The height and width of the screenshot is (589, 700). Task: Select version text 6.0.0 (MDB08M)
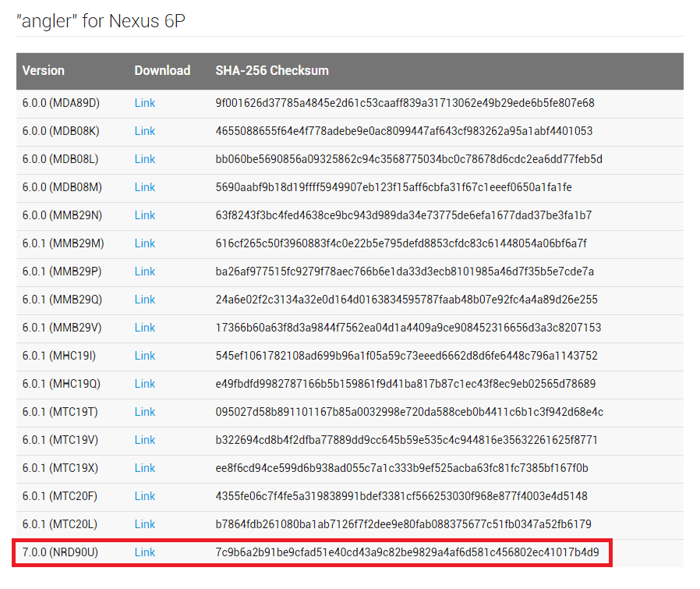coord(62,187)
